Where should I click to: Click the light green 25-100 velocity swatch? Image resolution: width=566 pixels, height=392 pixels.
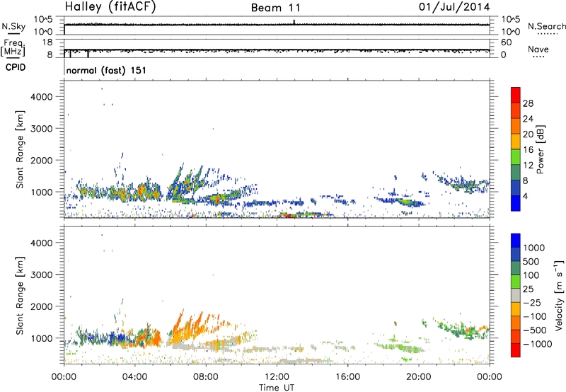(x=516, y=282)
